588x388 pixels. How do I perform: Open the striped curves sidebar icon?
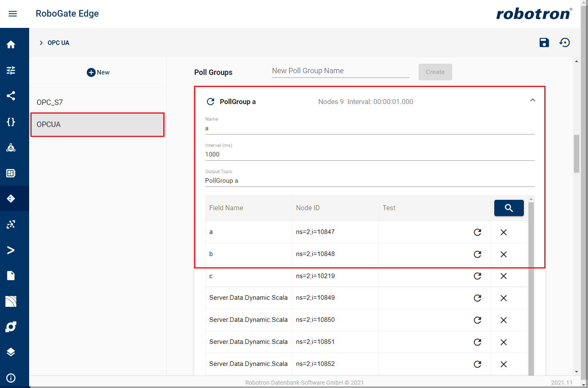(11, 301)
